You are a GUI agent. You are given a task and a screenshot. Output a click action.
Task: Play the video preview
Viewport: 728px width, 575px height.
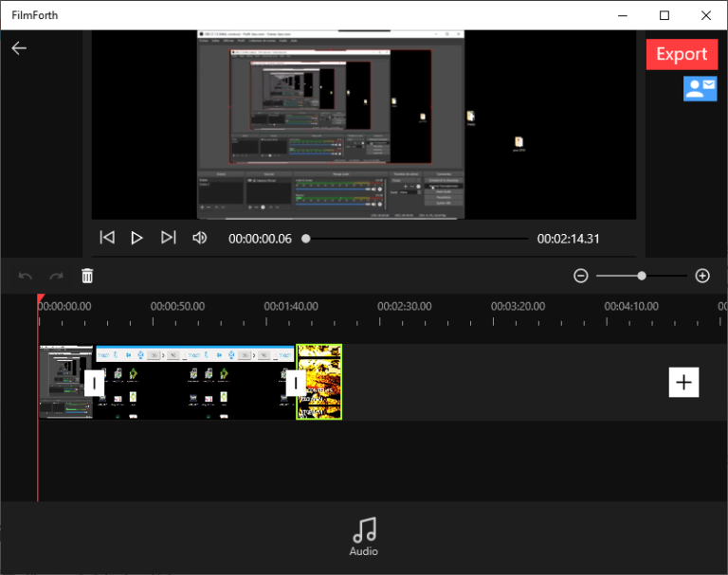tap(136, 238)
